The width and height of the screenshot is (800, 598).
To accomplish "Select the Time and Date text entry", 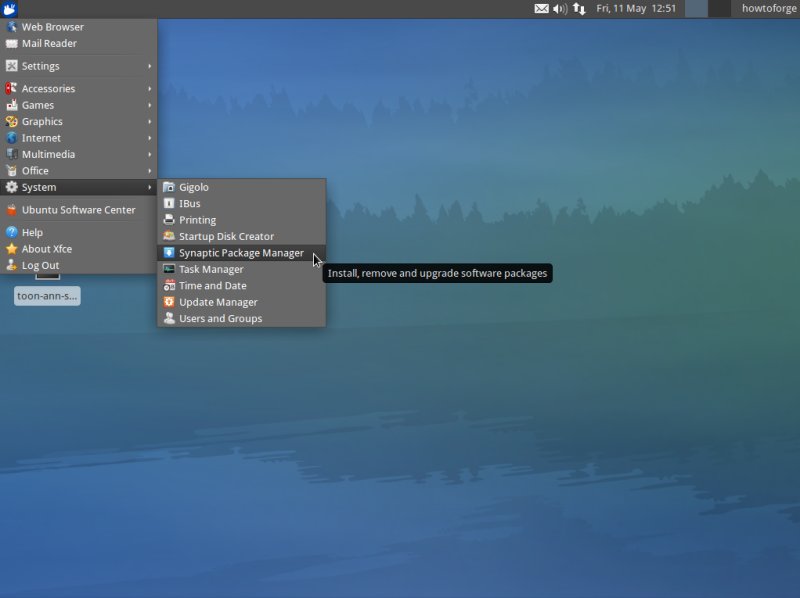I will tap(213, 286).
